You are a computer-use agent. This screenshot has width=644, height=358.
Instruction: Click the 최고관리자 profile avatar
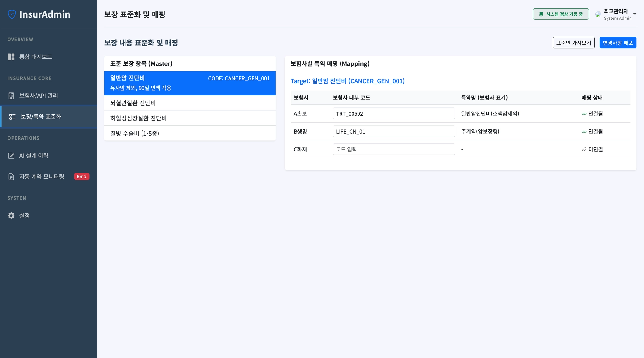point(598,14)
